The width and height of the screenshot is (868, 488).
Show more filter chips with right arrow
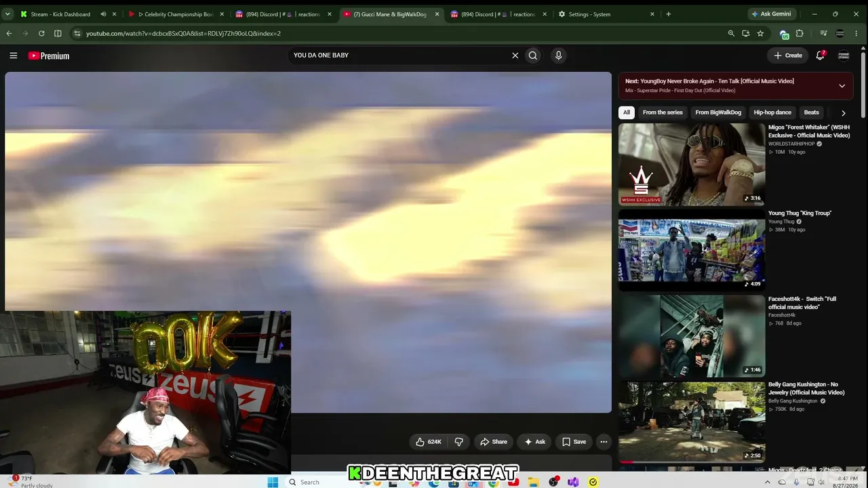coord(843,113)
